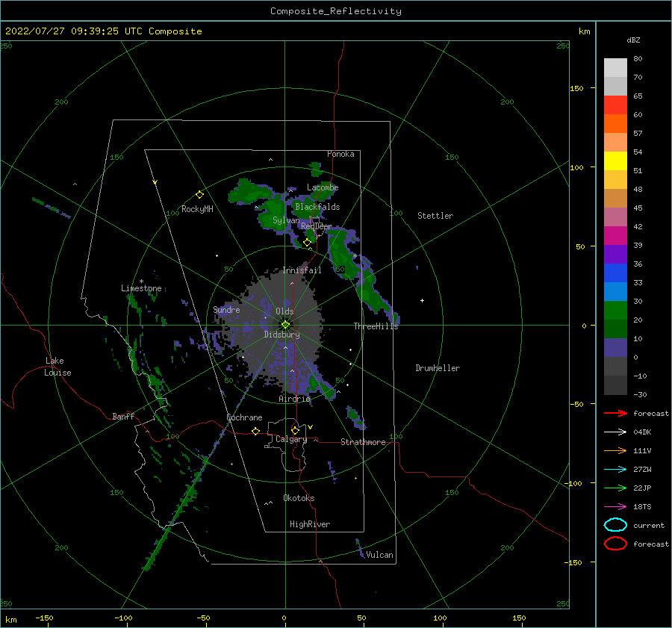The image size is (672, 628).
Task: Click the RedDeer city label
Action: (317, 226)
